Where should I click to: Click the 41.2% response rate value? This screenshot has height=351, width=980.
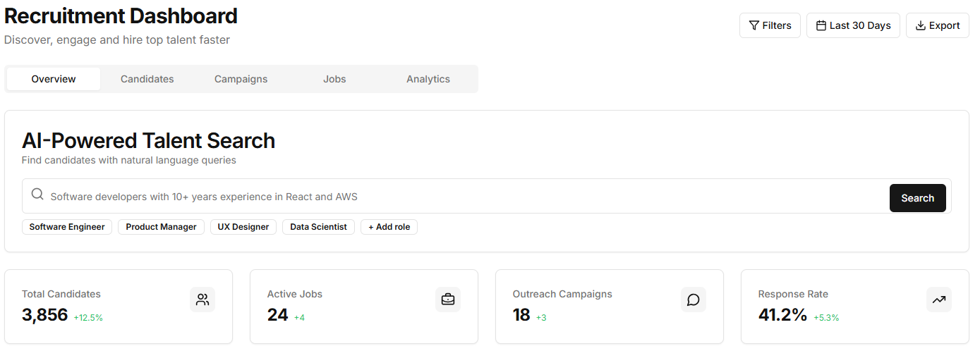782,315
